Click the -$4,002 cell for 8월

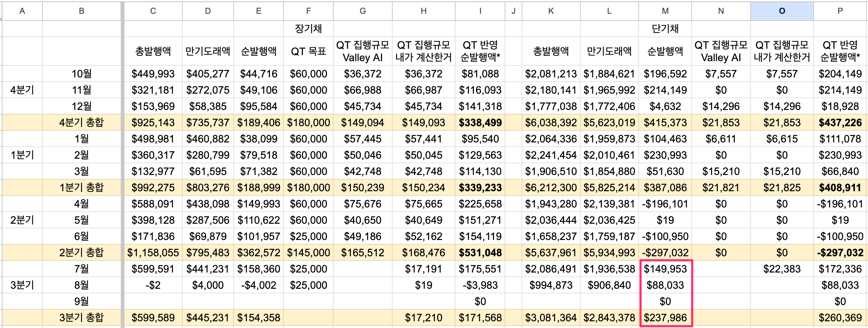[x=258, y=285]
